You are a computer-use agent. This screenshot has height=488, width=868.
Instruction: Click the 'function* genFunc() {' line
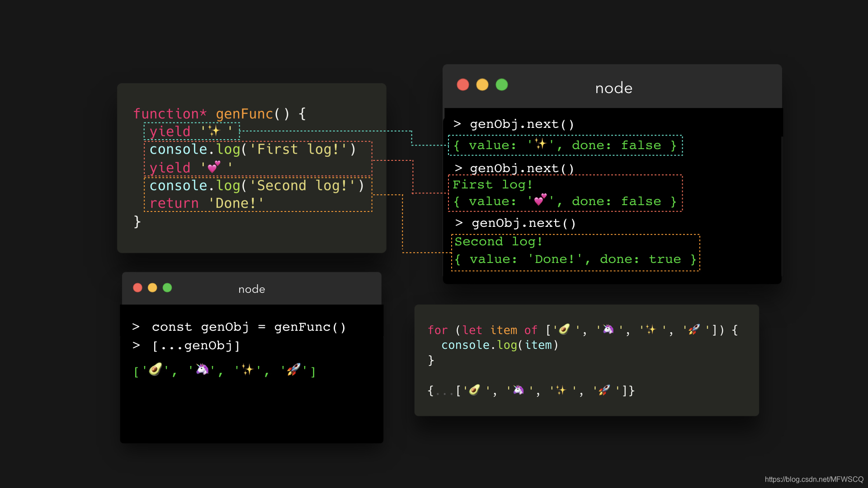pos(220,114)
